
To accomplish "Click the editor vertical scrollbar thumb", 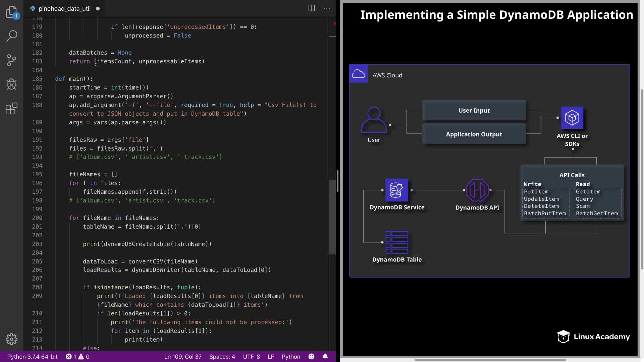I will coord(332,217).
